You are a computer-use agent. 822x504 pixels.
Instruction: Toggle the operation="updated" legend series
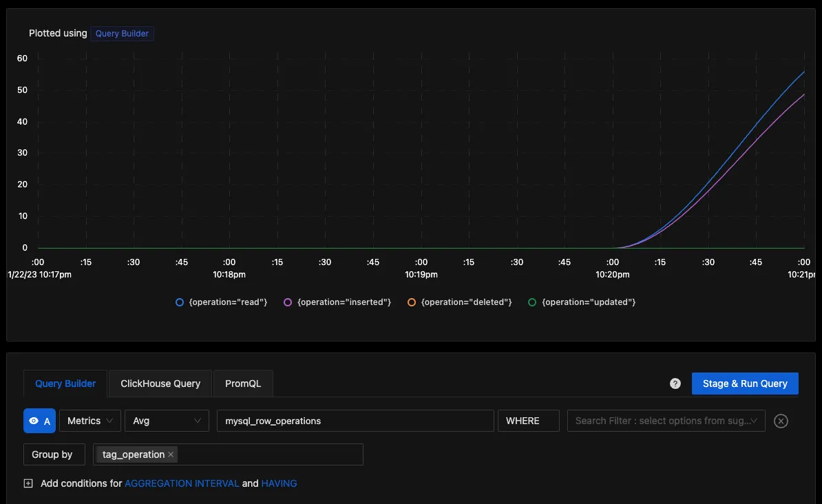click(x=582, y=302)
